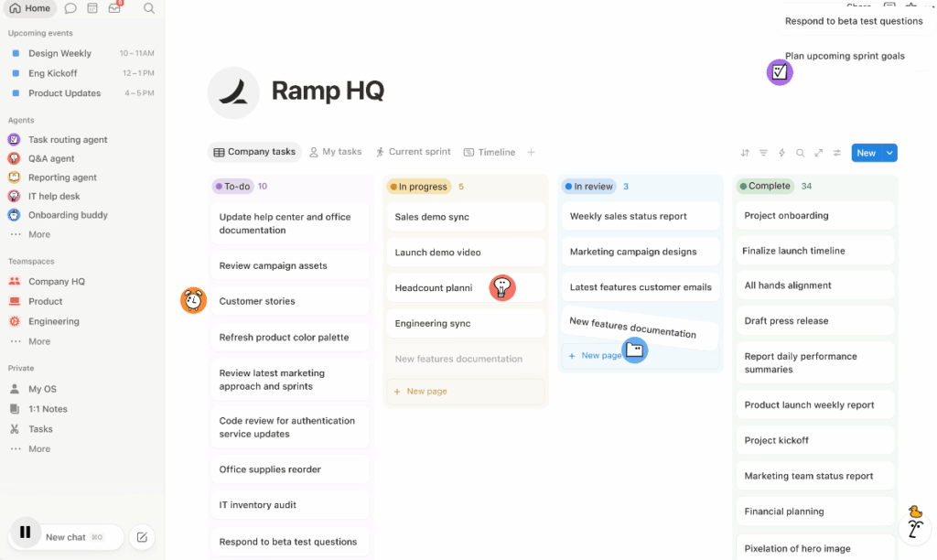937x560 pixels.
Task: Click the In progress status label
Action: [x=418, y=187]
